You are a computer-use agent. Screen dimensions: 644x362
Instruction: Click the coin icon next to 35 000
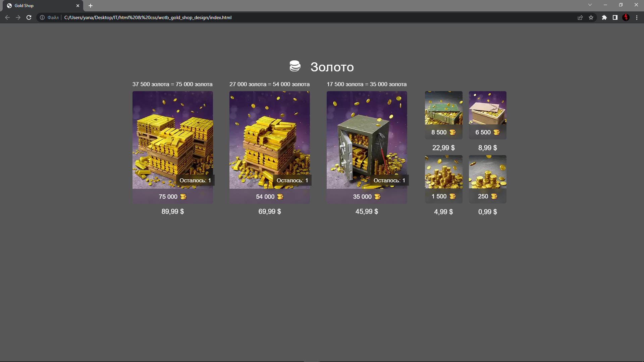click(x=377, y=197)
